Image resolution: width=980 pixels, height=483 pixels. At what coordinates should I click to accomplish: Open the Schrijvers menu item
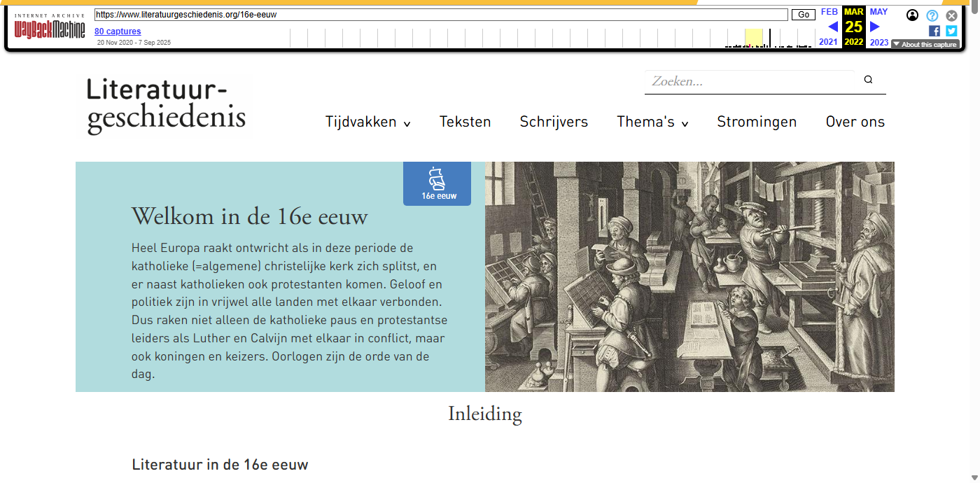pos(554,122)
